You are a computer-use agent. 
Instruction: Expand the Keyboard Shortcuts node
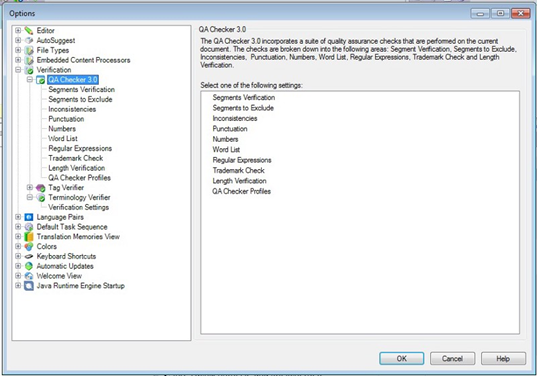[x=18, y=256]
